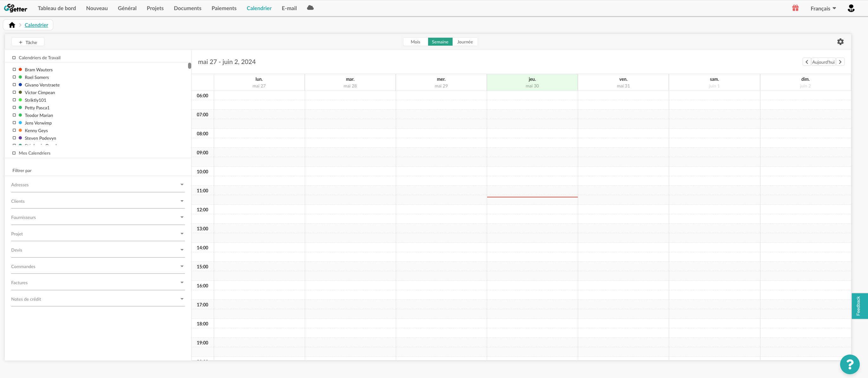The image size is (868, 378).
Task: Add a new Tâche
Action: click(28, 42)
